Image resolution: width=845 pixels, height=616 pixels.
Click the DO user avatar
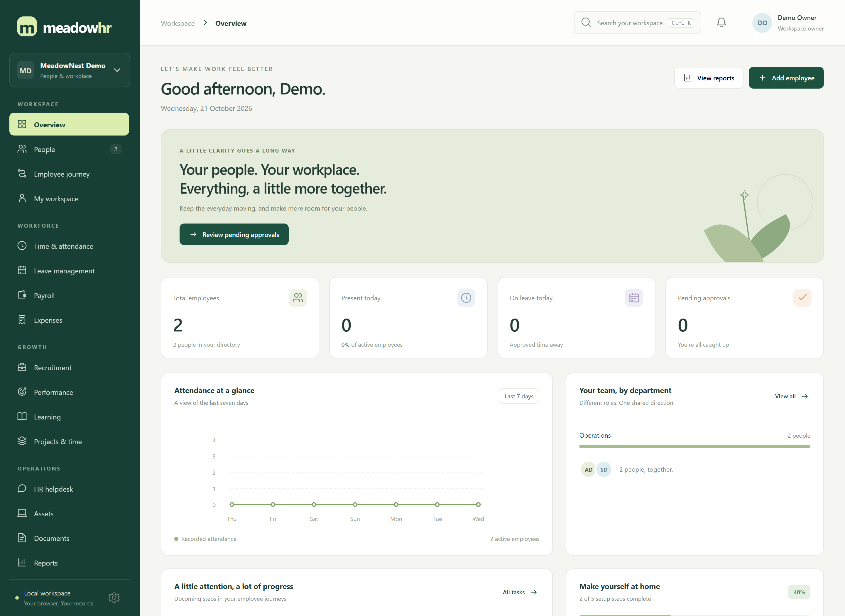click(762, 23)
